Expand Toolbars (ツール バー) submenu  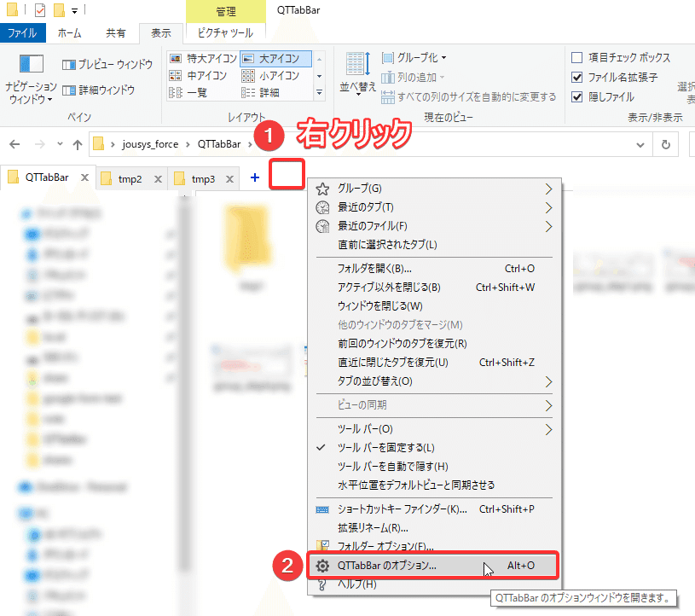pyautogui.click(x=433, y=429)
